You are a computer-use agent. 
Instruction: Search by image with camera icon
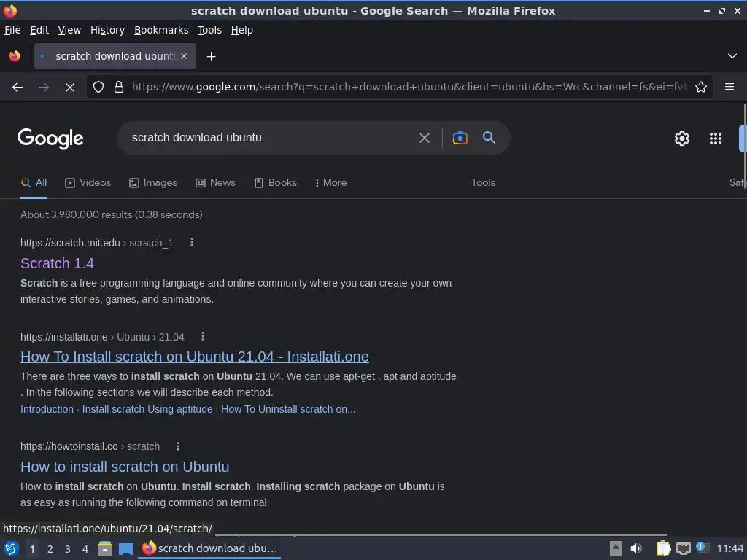tap(460, 138)
